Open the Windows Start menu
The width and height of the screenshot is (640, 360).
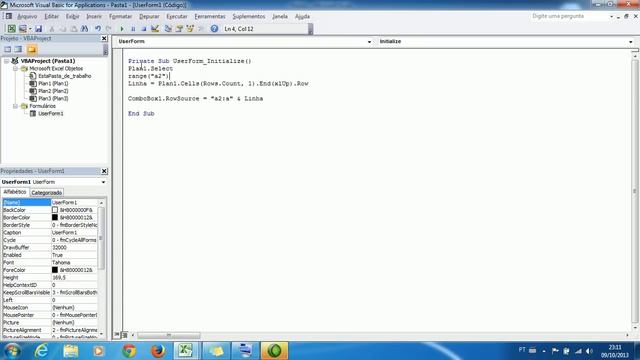coord(12,351)
